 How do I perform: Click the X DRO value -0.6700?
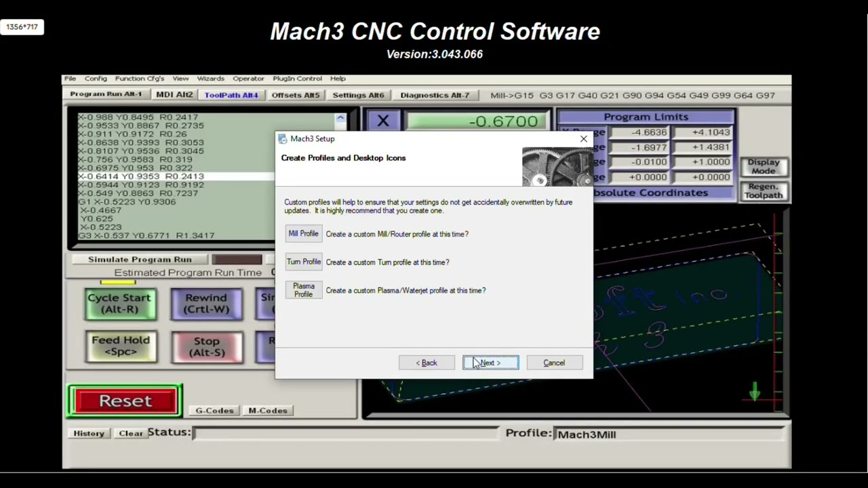[x=477, y=121]
